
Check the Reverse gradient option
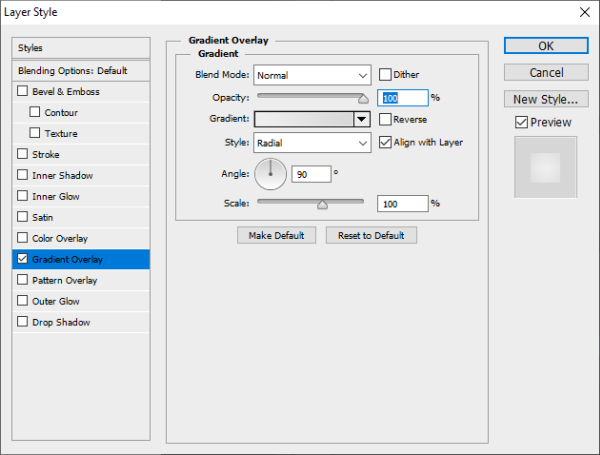click(385, 119)
